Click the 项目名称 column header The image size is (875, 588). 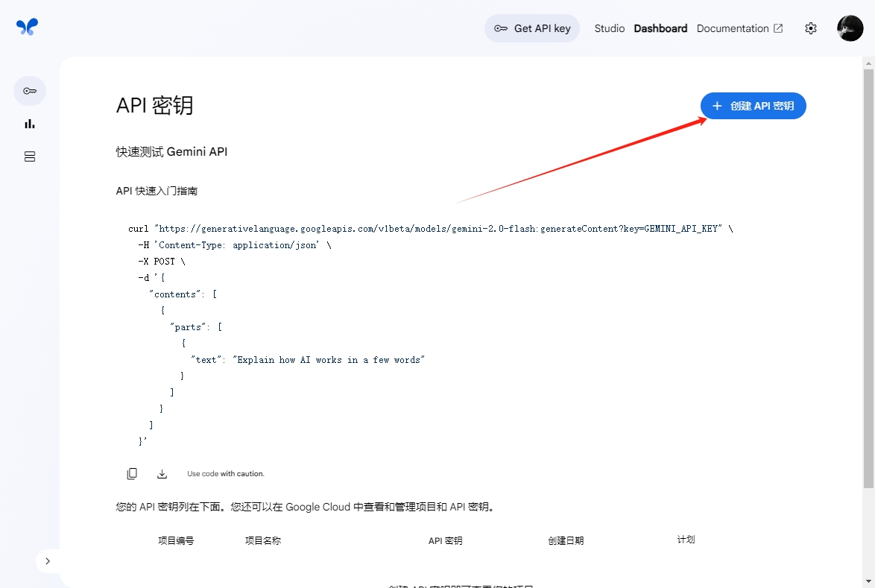[263, 540]
